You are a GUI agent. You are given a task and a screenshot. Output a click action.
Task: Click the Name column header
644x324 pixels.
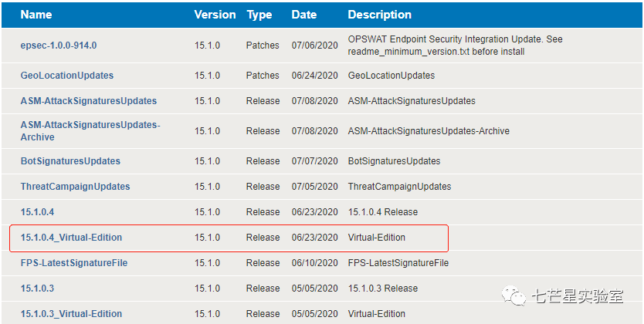point(38,15)
